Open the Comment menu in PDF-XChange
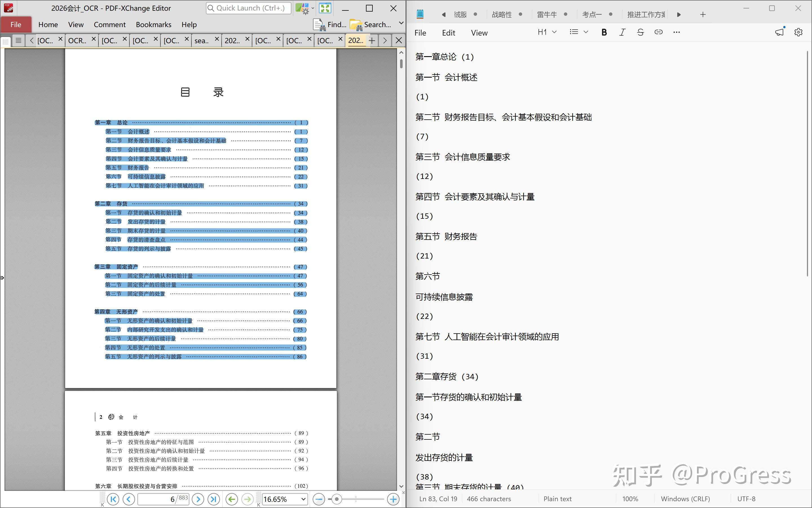 109,25
